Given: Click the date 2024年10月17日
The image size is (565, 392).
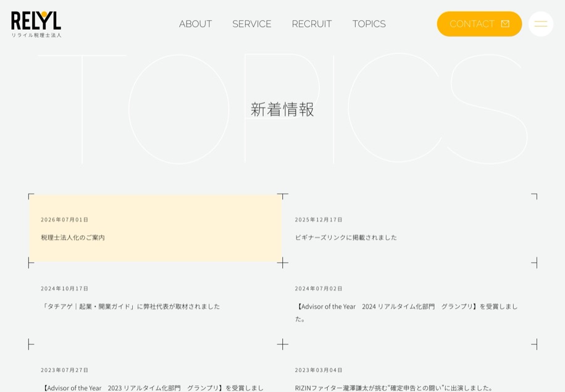Looking at the screenshot, I should click(x=64, y=288).
